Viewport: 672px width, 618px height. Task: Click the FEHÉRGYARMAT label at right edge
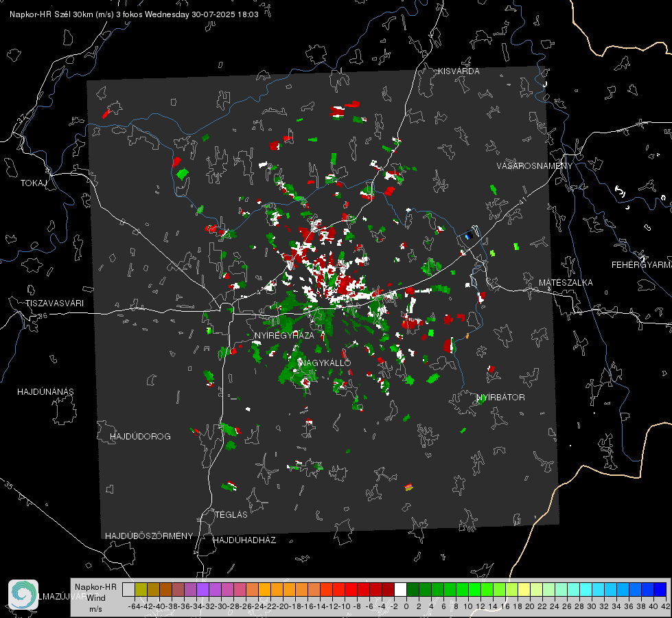pyautogui.click(x=641, y=265)
